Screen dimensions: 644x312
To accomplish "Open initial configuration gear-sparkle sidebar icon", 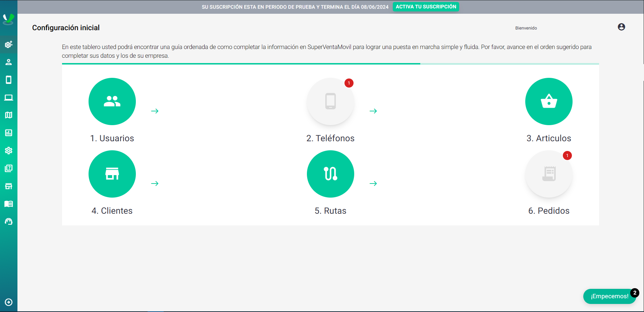I will tap(9, 44).
